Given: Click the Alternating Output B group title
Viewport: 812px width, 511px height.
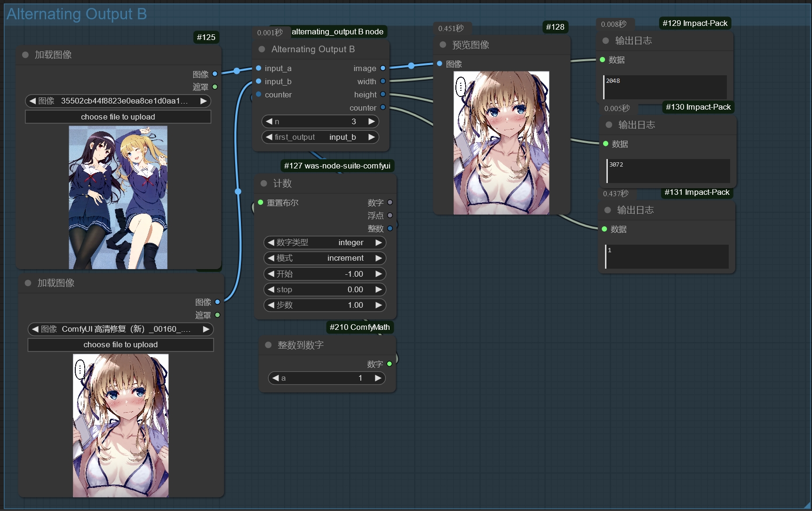Looking at the screenshot, I should click(x=77, y=14).
